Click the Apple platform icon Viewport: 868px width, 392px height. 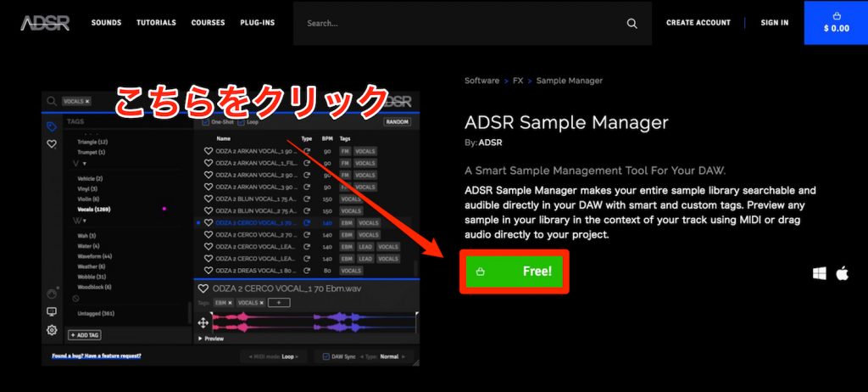pyautogui.click(x=842, y=272)
